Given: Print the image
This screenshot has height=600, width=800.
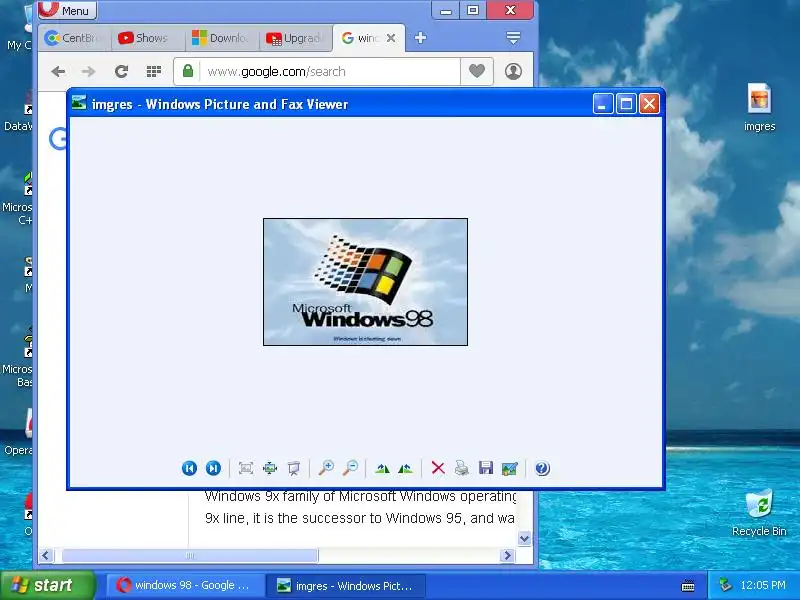Looking at the screenshot, I should click(462, 468).
